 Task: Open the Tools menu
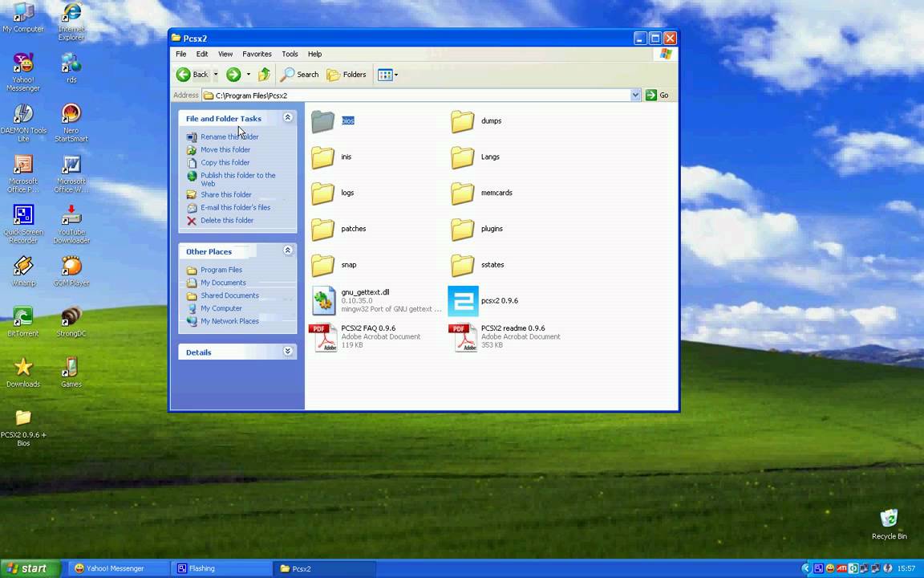(x=290, y=54)
